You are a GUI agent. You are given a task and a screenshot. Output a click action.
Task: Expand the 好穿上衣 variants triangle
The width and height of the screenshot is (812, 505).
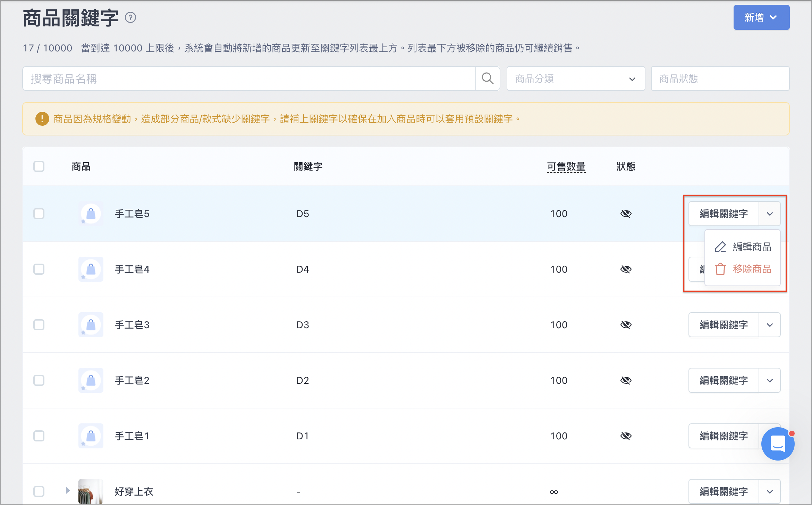click(x=68, y=490)
